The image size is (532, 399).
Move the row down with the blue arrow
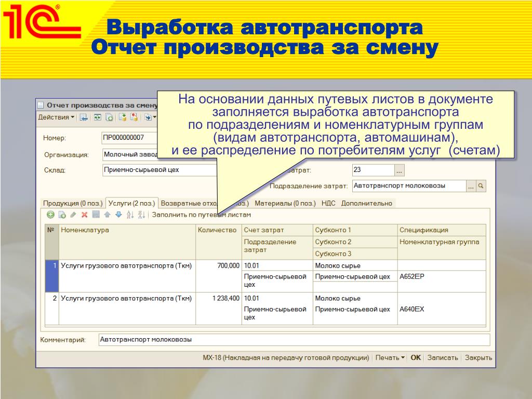click(118, 215)
